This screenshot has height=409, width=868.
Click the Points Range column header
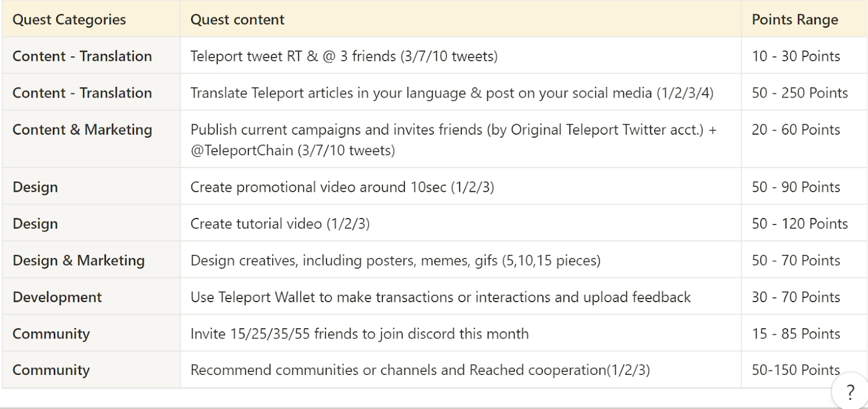(x=804, y=19)
